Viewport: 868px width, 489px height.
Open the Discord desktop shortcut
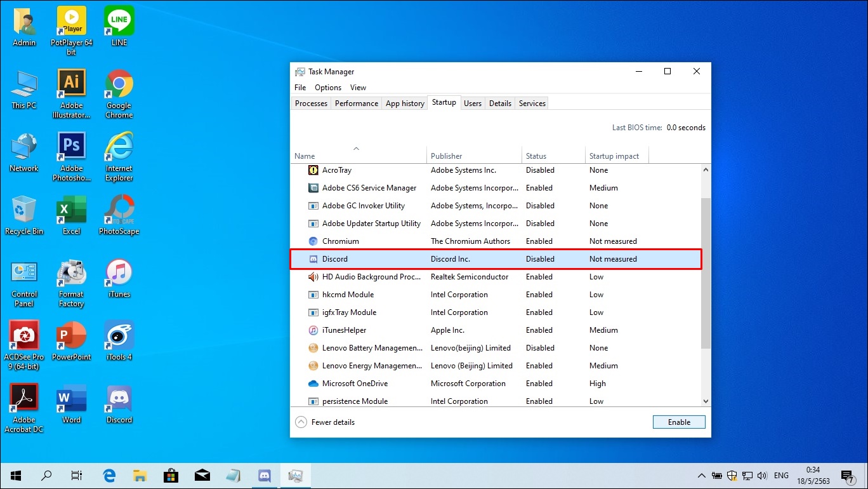119,404
